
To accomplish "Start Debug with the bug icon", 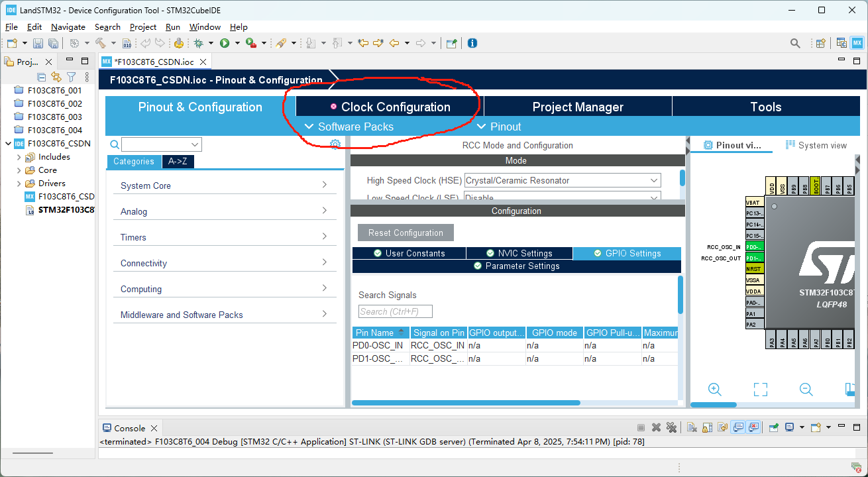I will coord(198,43).
